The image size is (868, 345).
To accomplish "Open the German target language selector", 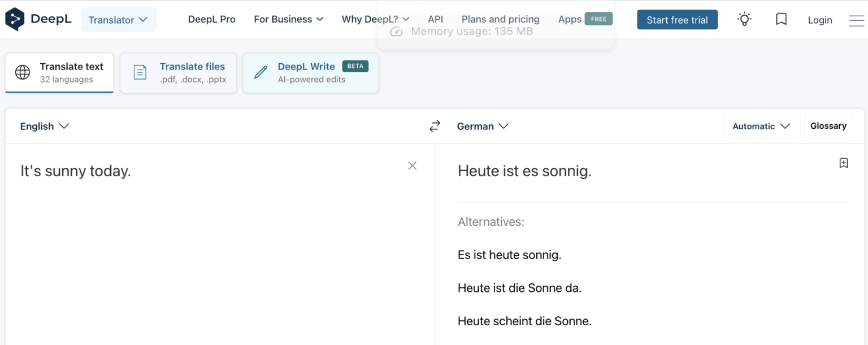I will pos(483,126).
